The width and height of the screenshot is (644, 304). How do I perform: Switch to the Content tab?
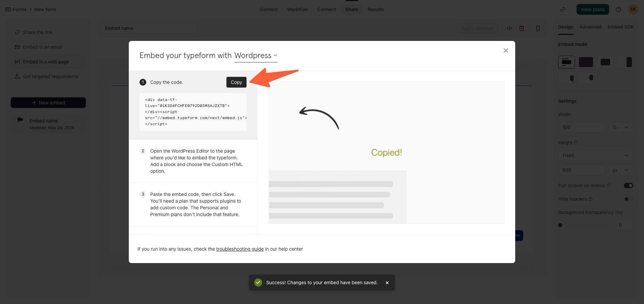[269, 9]
